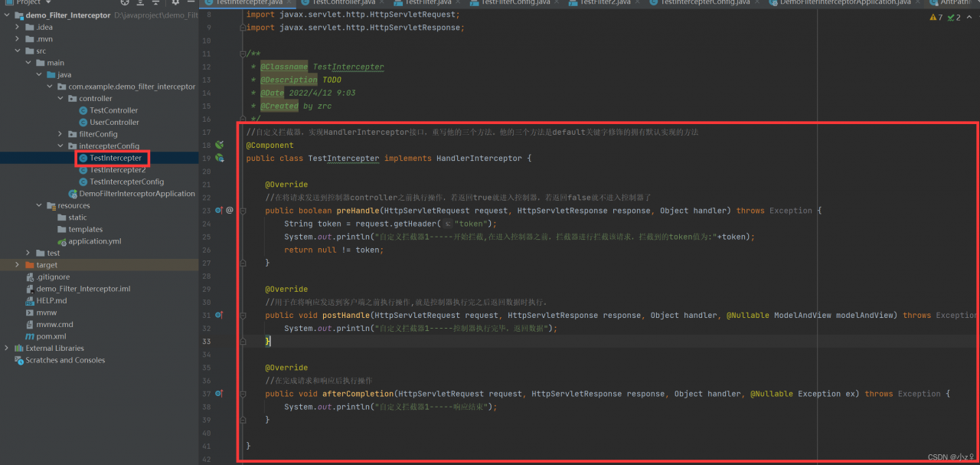The height and width of the screenshot is (465, 980).
Task: Collapse the src folder
Action: (18, 51)
